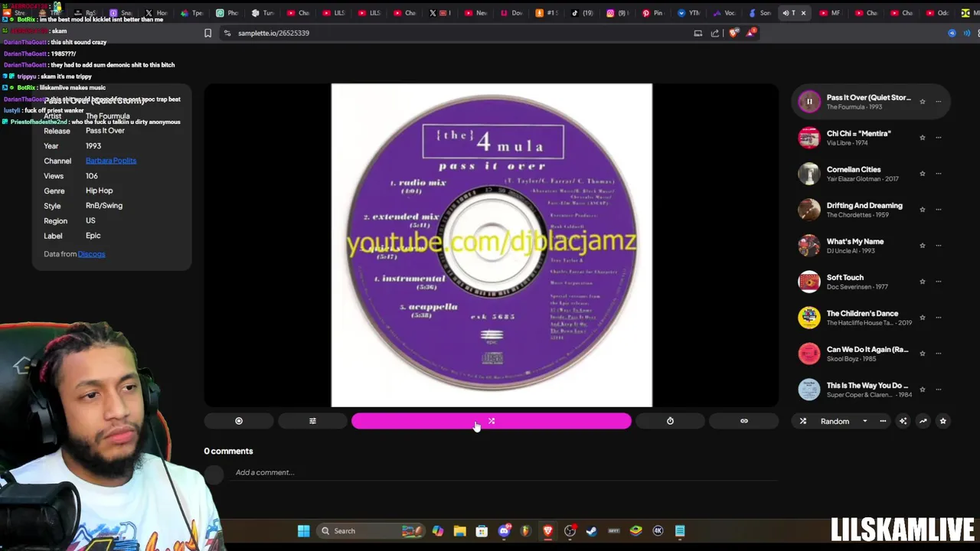
Task: Click the sparkle AI icon in queue bar
Action: pos(903,421)
